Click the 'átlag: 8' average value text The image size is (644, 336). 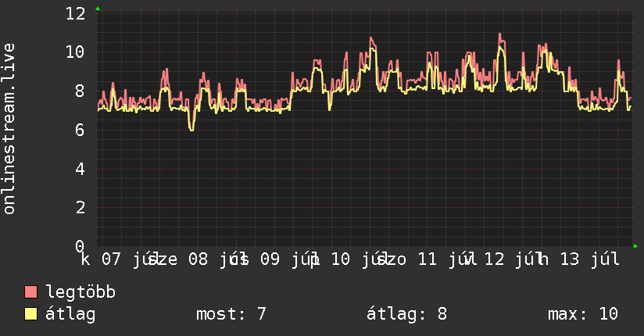(406, 314)
